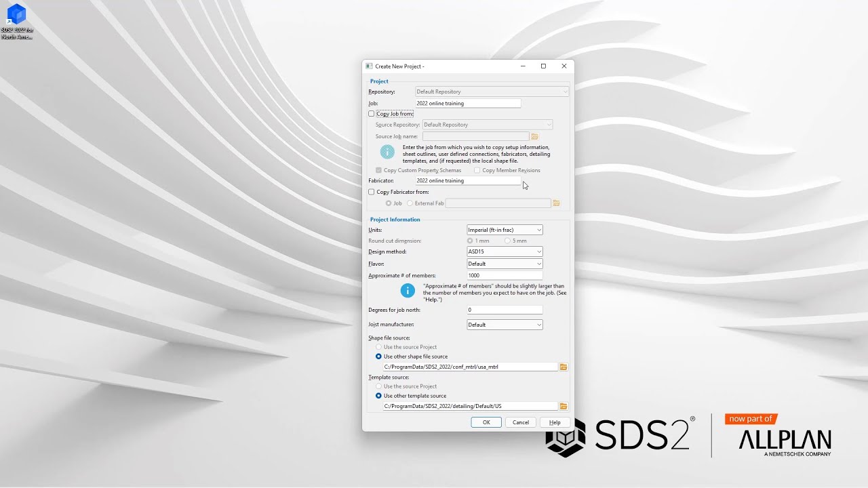Click the Create New Project title bar icon
Screen dimensions: 868x488
pyautogui.click(x=369, y=66)
